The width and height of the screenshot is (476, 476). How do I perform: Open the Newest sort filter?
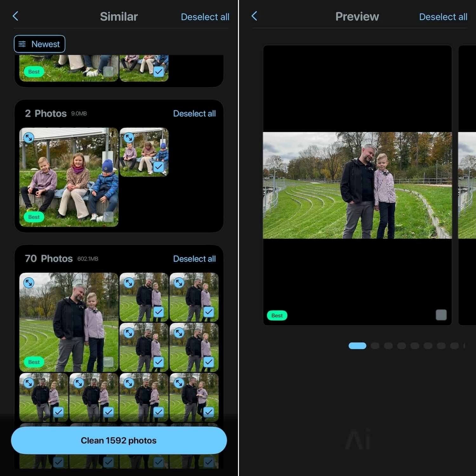click(39, 44)
